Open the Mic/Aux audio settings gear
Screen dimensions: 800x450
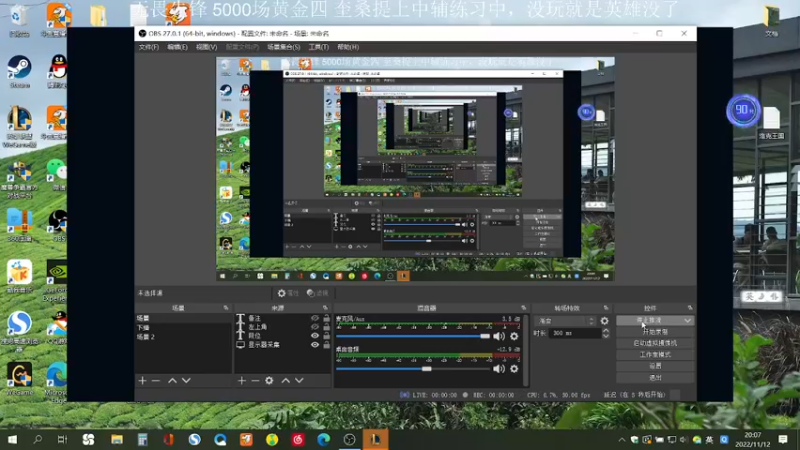coord(514,336)
